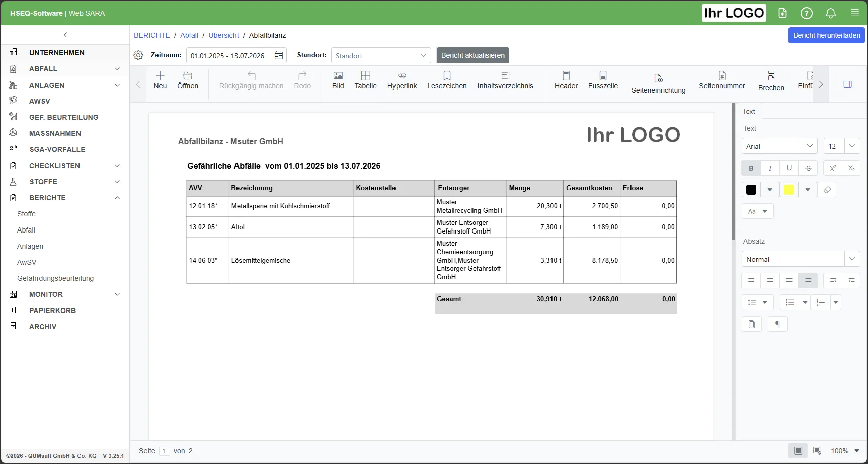Go to the BERICHTE breadcrumb link

(152, 35)
